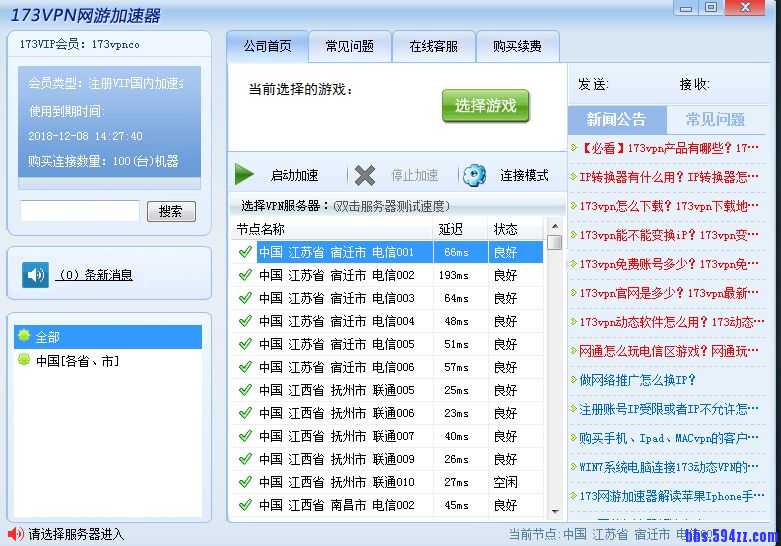Screen dimensions: 781x546
Task: Open news IP转换器有什么用
Action: point(668,177)
